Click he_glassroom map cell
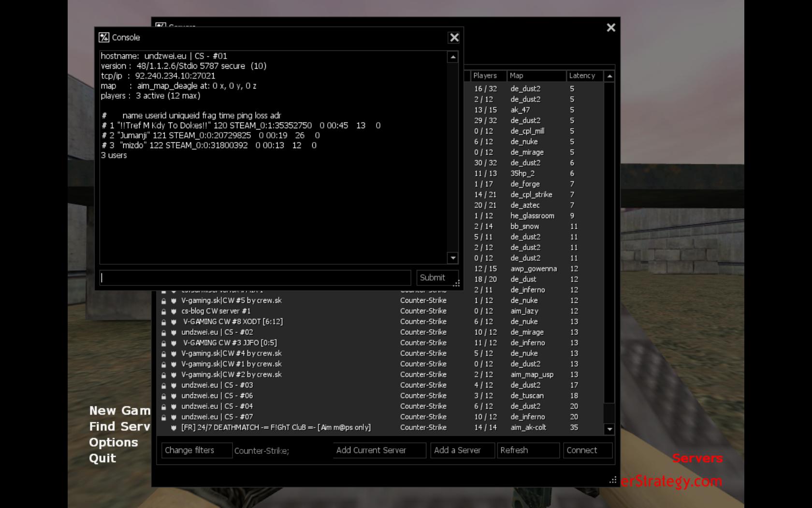Viewport: 812px width, 508px height. point(532,216)
